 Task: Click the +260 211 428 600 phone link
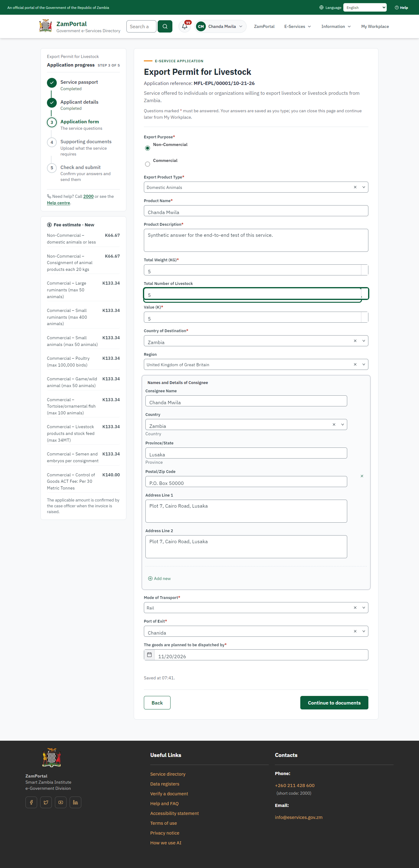click(294, 785)
